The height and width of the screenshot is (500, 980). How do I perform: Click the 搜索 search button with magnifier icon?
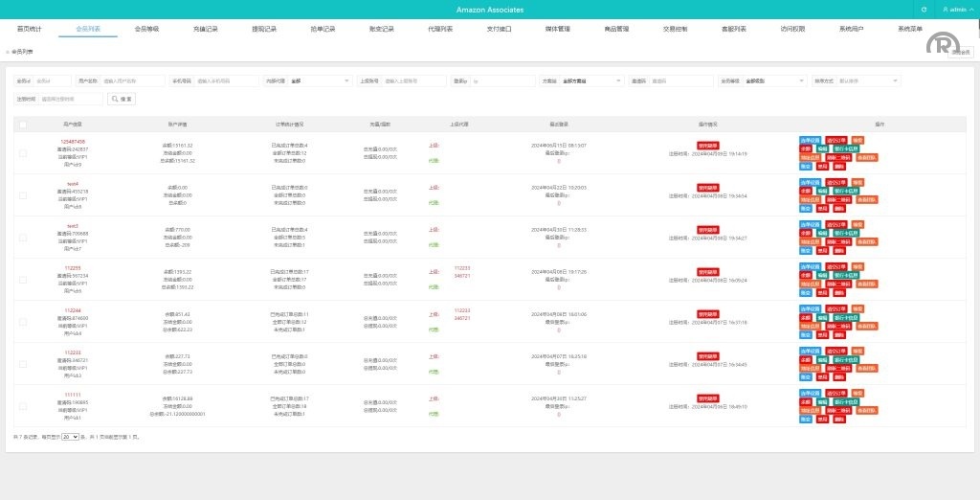click(x=122, y=99)
